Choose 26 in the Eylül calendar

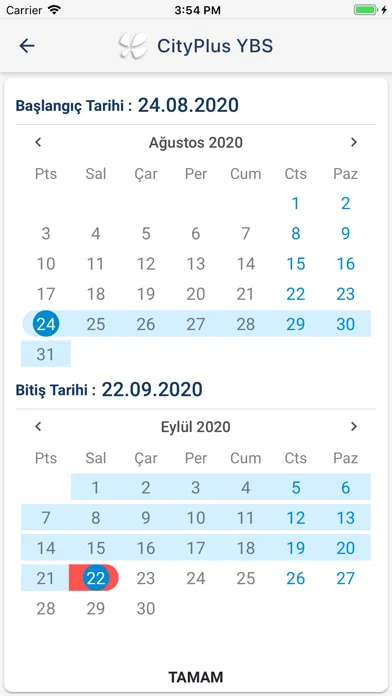tap(296, 578)
